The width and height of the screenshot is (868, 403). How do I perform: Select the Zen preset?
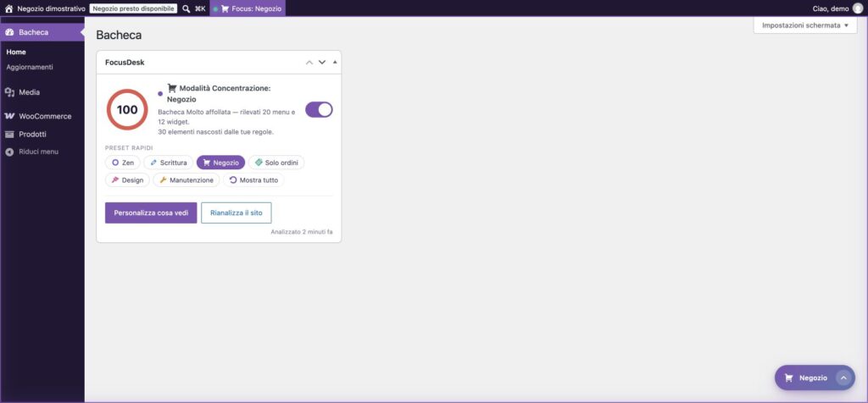click(123, 163)
